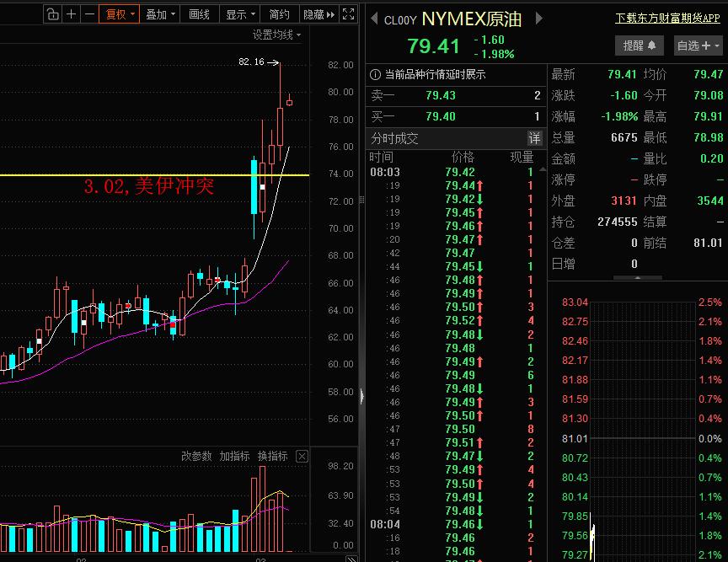Open the 下载东方财富期货APP link
Screen dimensions: 728x562
tap(666, 17)
